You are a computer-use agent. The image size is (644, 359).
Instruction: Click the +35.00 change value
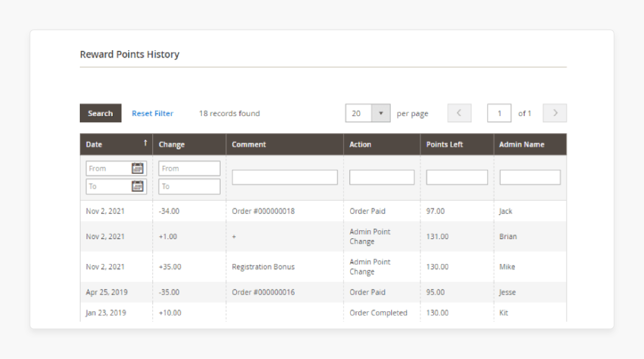click(x=170, y=267)
